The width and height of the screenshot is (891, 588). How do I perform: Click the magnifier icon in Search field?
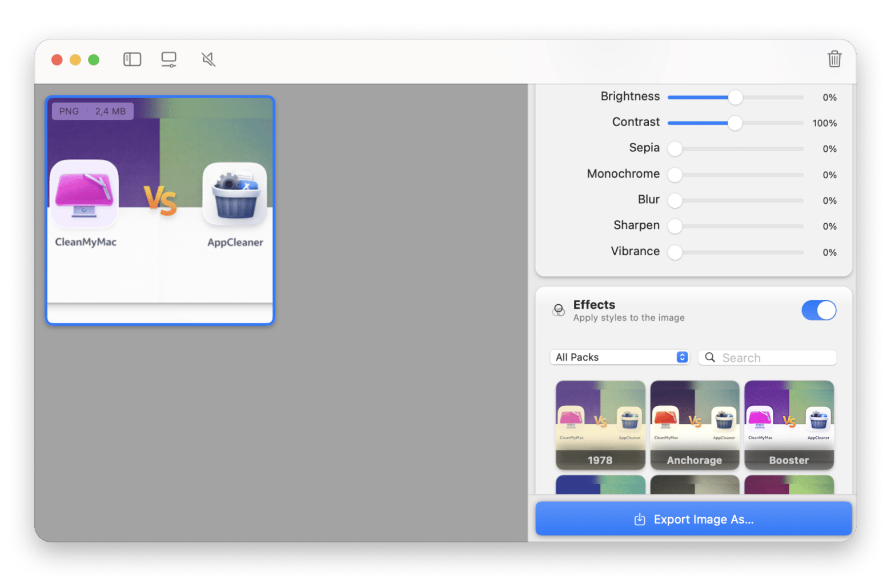point(710,357)
